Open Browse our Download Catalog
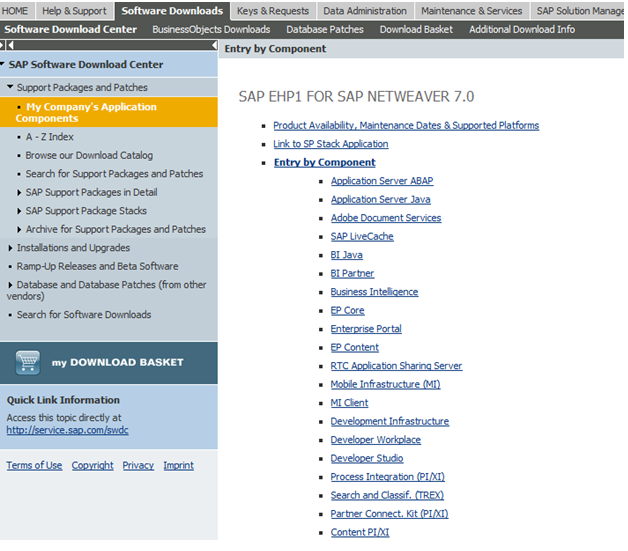This screenshot has width=628, height=551. point(89,155)
